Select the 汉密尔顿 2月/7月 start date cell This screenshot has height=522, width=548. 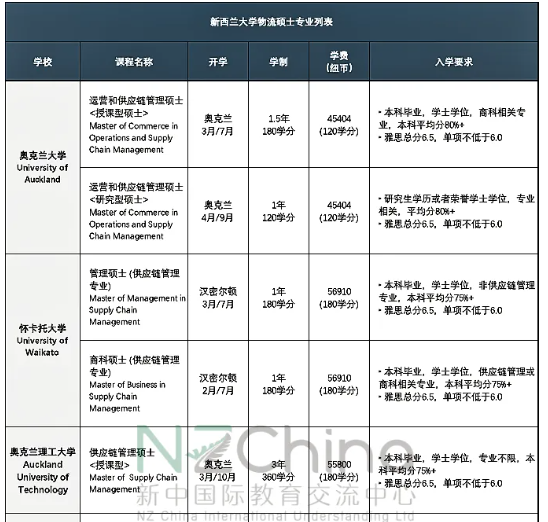coord(218,384)
